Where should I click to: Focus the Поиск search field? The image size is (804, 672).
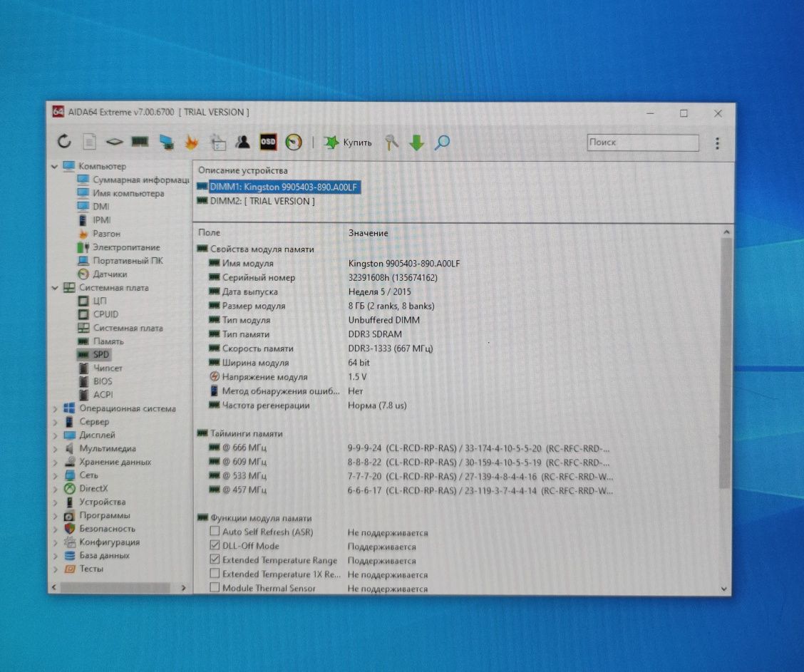point(642,143)
